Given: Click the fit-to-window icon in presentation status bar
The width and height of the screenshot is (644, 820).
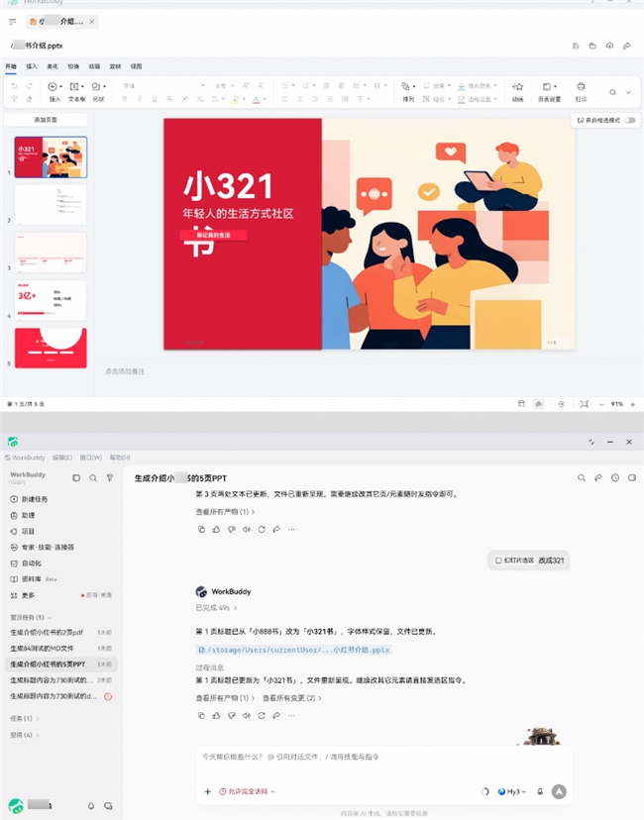Looking at the screenshot, I should [x=585, y=404].
